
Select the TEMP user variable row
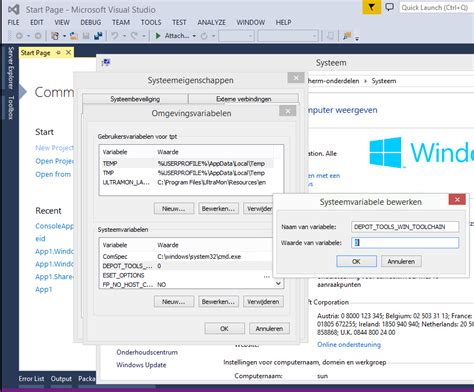point(187,164)
